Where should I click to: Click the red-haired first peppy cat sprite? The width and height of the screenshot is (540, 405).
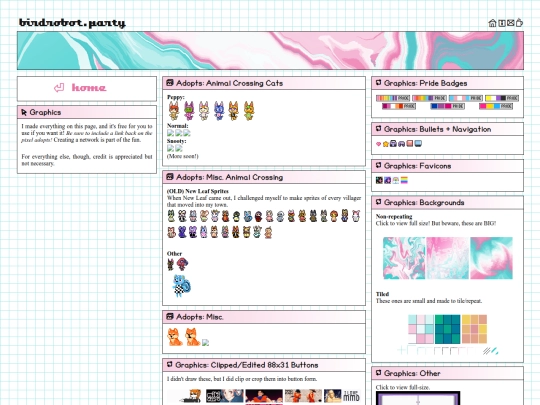(x=174, y=111)
